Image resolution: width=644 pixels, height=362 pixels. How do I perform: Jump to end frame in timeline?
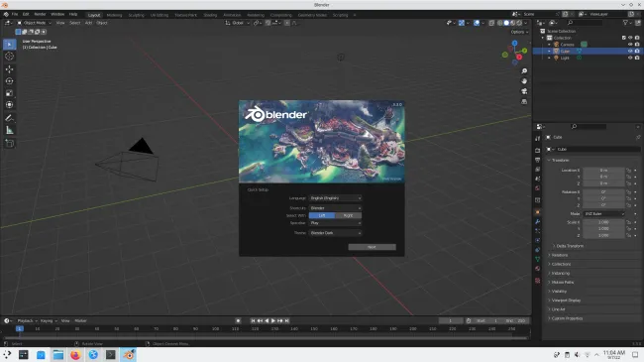(287, 321)
